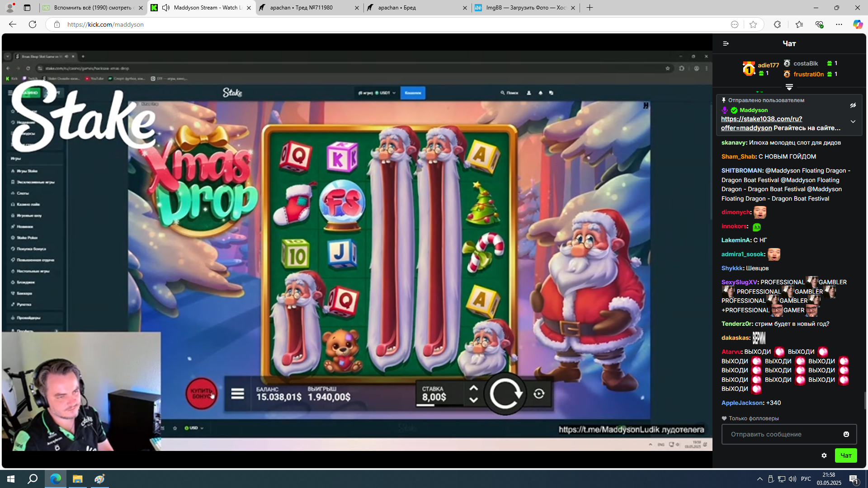Open Browser essentials heart icon
868x488 pixels.
click(819, 24)
